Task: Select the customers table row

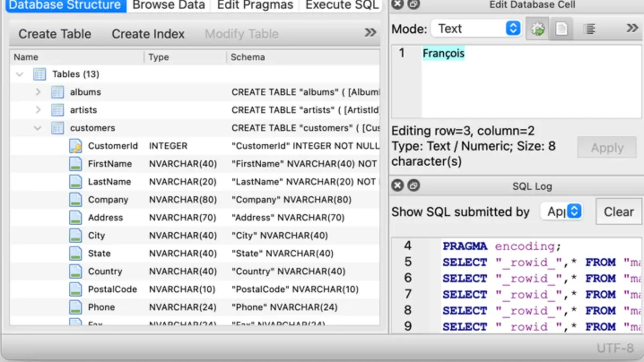Action: point(195,128)
